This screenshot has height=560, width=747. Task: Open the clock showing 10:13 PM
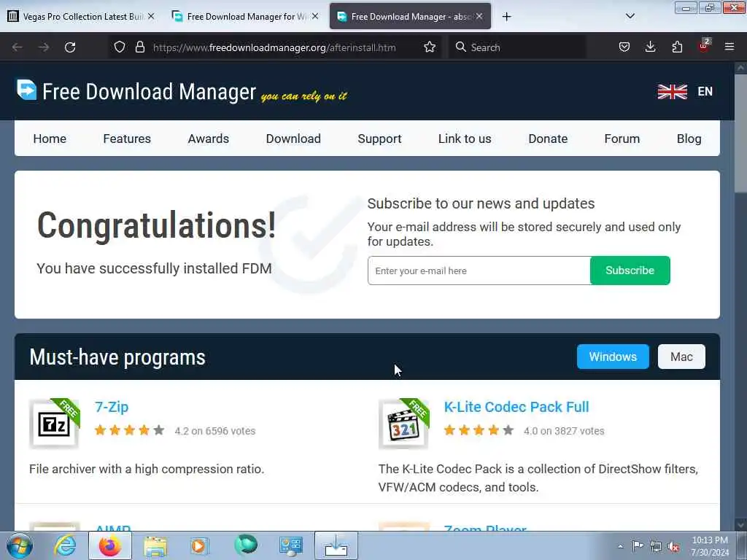(710, 545)
